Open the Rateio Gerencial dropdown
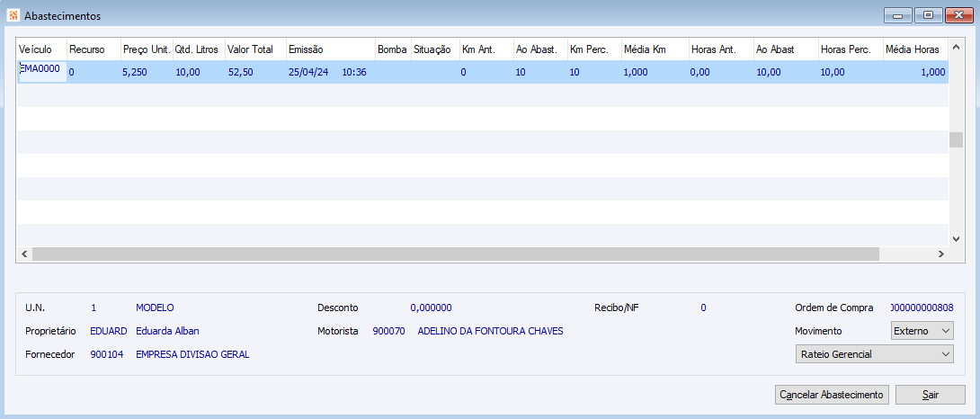This screenshot has width=980, height=419. pos(875,354)
